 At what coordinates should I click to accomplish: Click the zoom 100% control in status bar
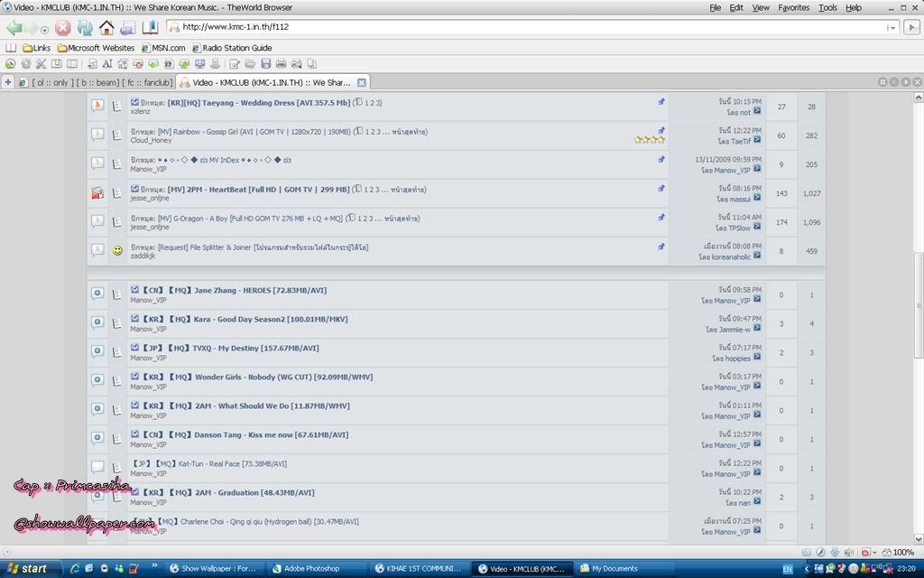click(x=898, y=552)
